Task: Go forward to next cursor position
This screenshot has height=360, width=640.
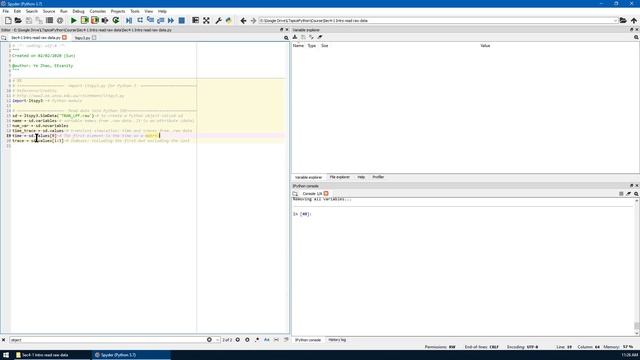Action: pos(253,20)
